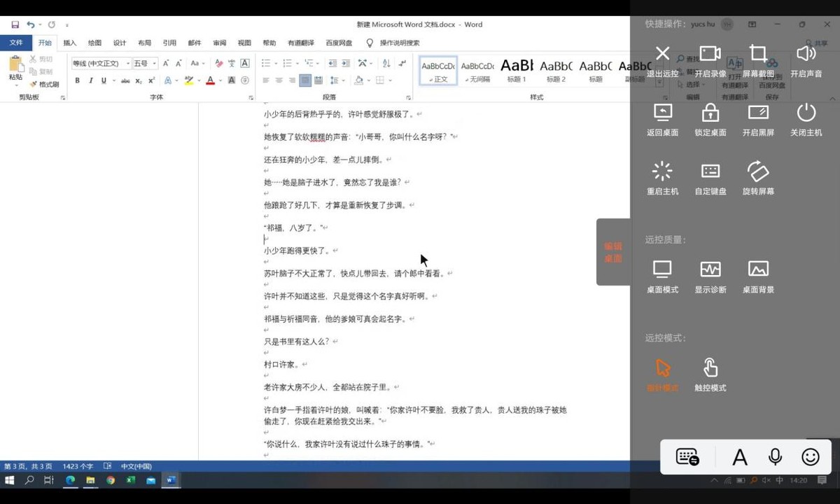Click the 退出远控 exit remote button
The width and height of the screenshot is (840, 504).
pos(662,54)
